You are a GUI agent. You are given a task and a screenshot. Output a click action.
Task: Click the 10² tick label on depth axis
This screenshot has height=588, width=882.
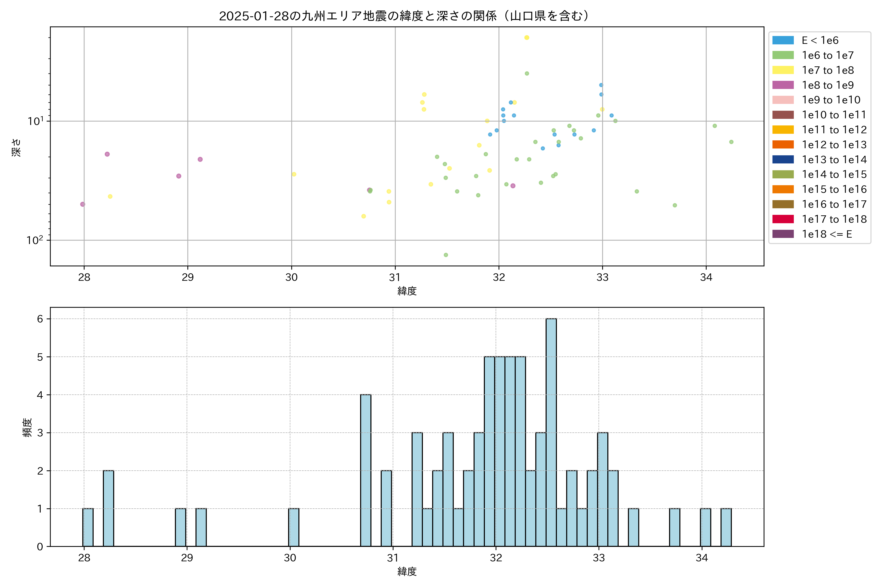[x=35, y=240]
